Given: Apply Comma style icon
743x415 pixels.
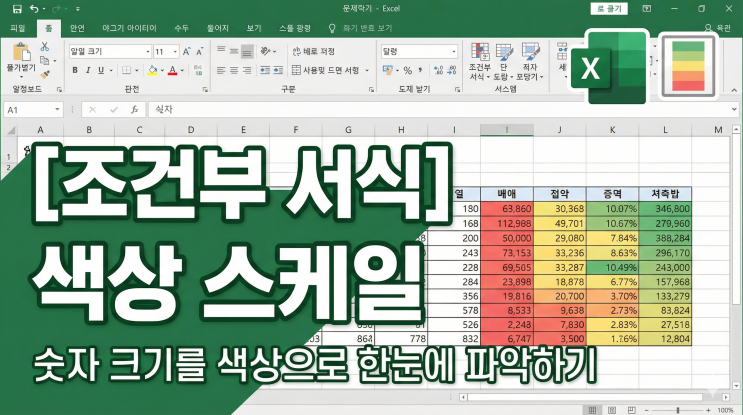Looking at the screenshot, I should tap(420, 70).
